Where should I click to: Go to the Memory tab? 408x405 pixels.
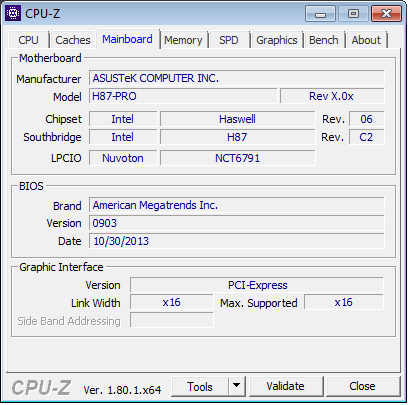coord(183,40)
